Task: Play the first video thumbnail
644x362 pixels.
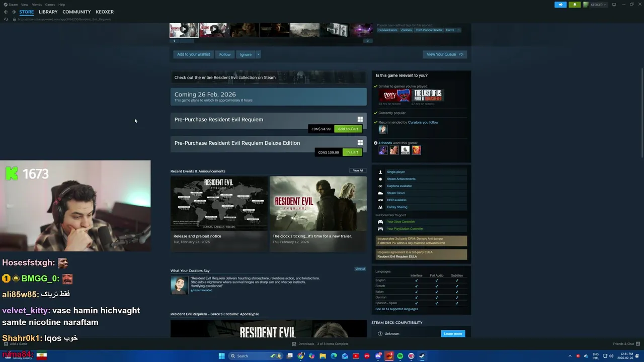Action: click(184, 30)
